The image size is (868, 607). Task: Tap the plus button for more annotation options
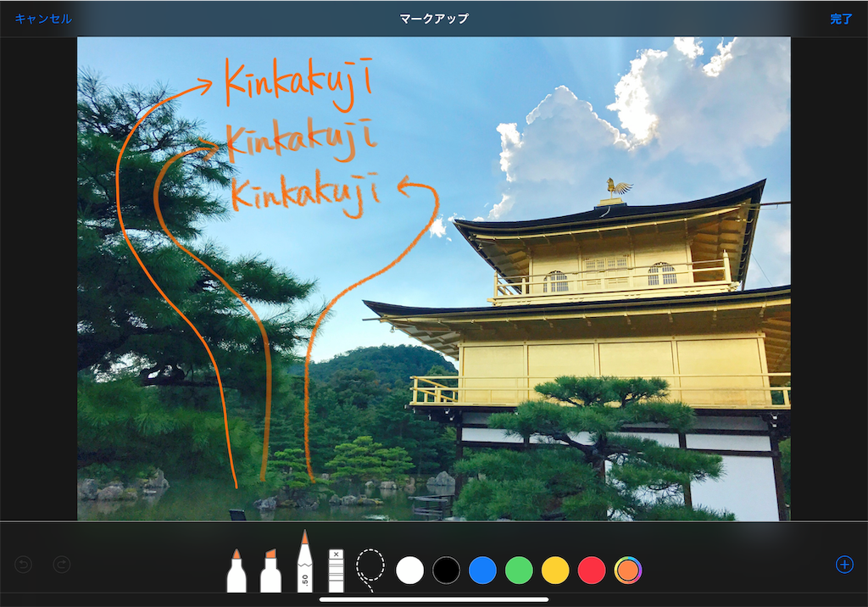coord(844,565)
